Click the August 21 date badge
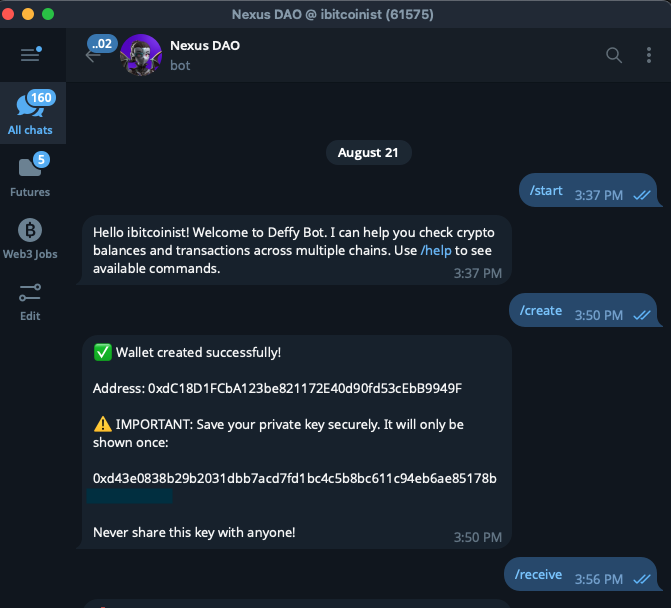The image size is (671, 608). pyautogui.click(x=368, y=153)
